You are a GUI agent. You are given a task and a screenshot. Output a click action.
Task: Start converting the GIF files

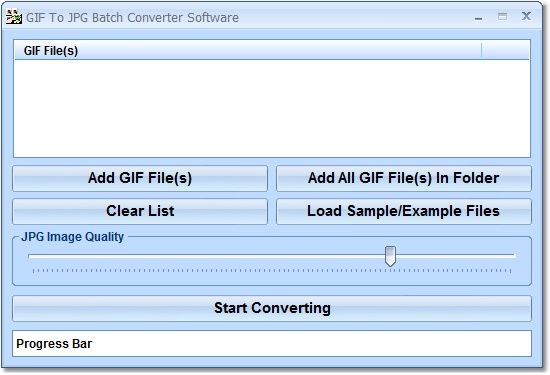point(272,308)
